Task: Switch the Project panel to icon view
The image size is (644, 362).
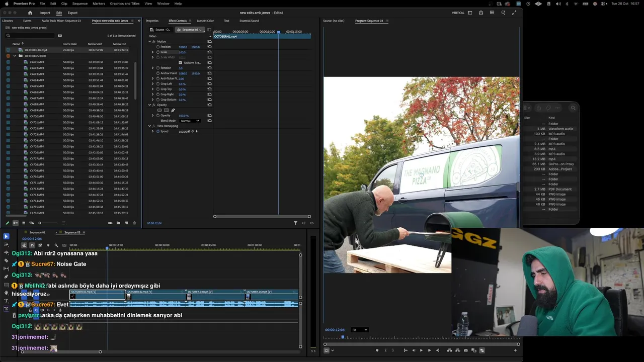Action: 24,223
